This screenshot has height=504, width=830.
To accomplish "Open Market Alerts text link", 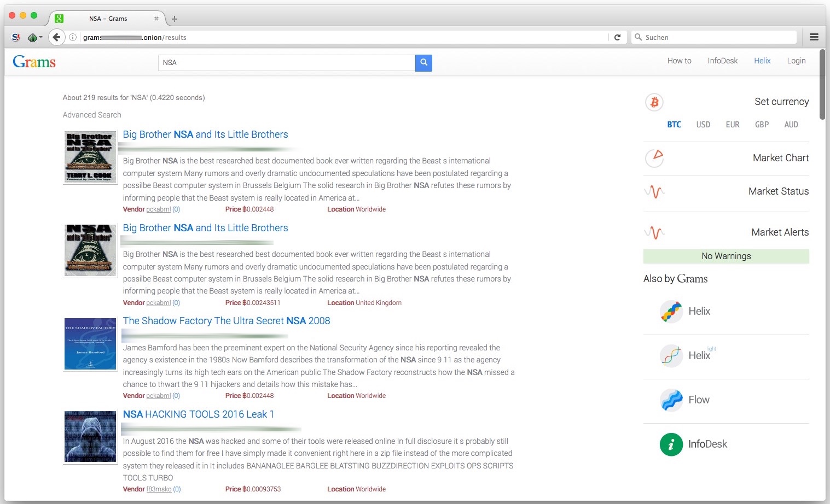I will (780, 232).
